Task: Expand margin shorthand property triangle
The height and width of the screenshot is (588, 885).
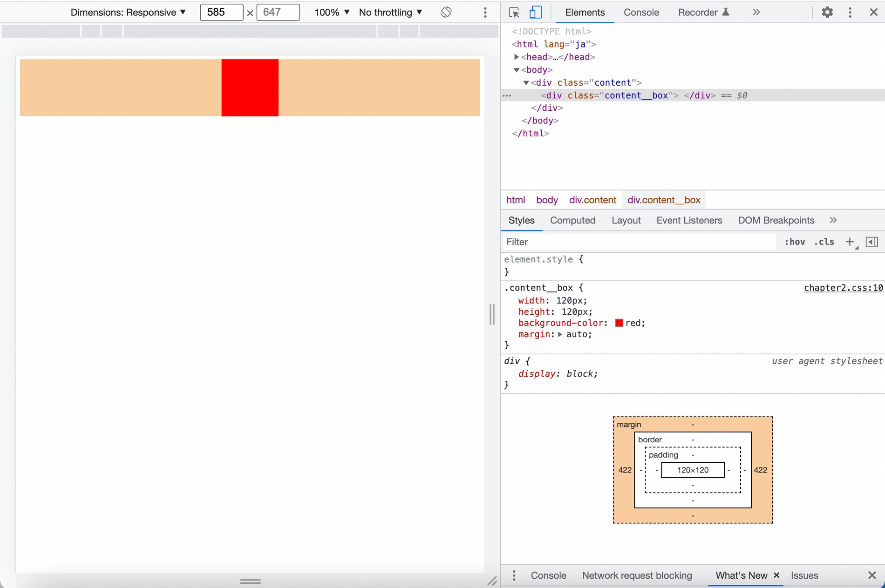Action: click(560, 334)
